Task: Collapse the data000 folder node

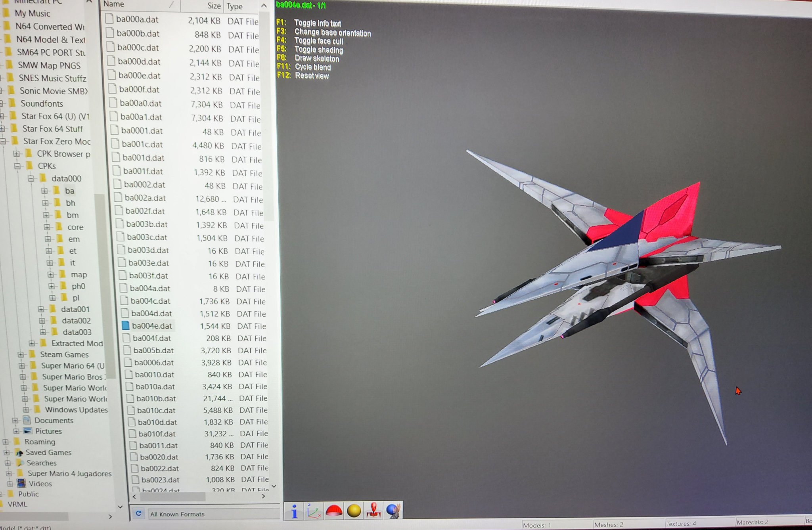Action: click(31, 178)
